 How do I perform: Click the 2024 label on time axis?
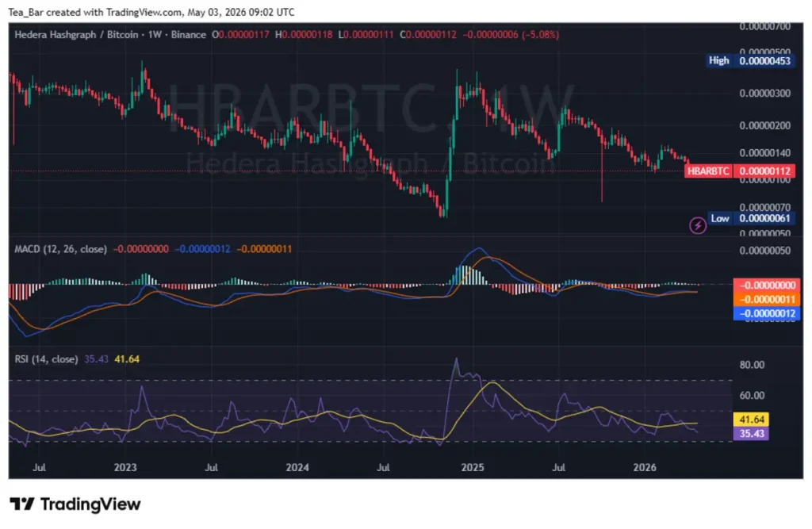(x=297, y=467)
